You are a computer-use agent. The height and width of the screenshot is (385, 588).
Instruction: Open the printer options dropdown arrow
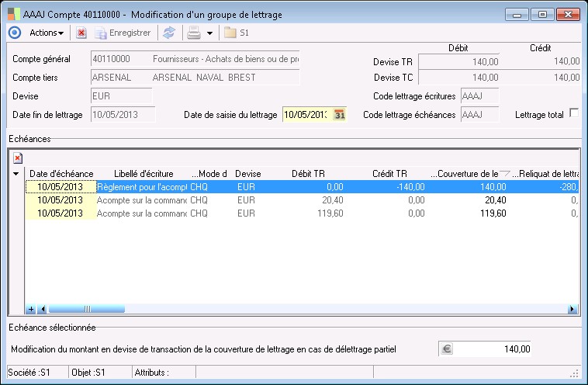(x=210, y=33)
